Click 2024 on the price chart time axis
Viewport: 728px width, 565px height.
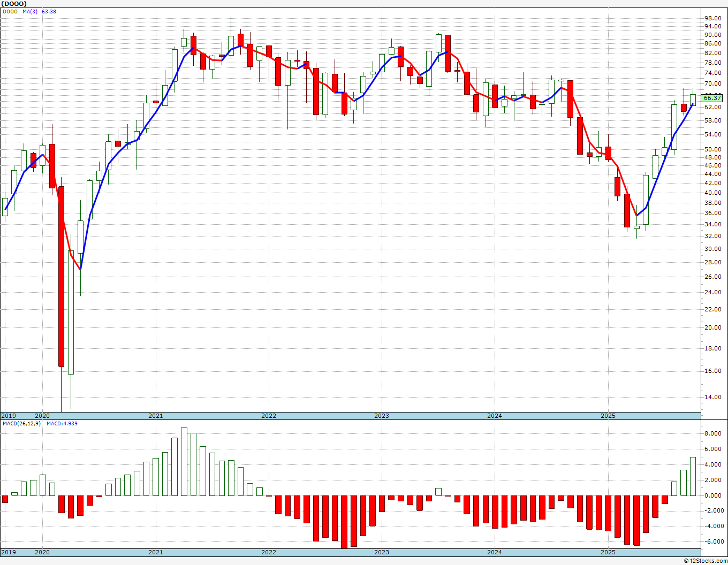[495, 416]
